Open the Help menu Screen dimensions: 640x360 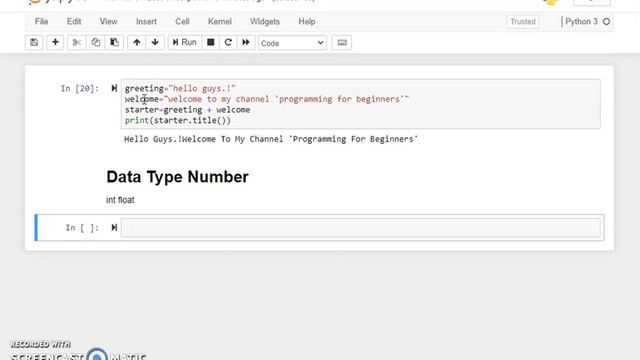307,22
